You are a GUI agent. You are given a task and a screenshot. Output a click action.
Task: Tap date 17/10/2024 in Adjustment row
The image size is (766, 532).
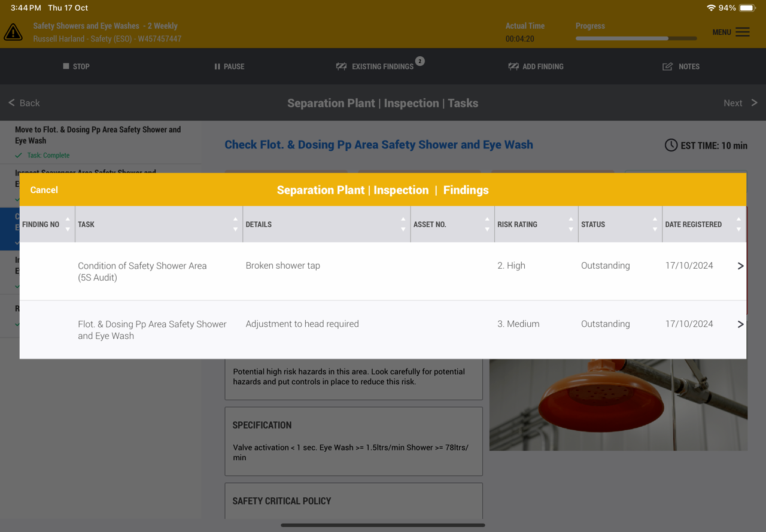pos(689,324)
